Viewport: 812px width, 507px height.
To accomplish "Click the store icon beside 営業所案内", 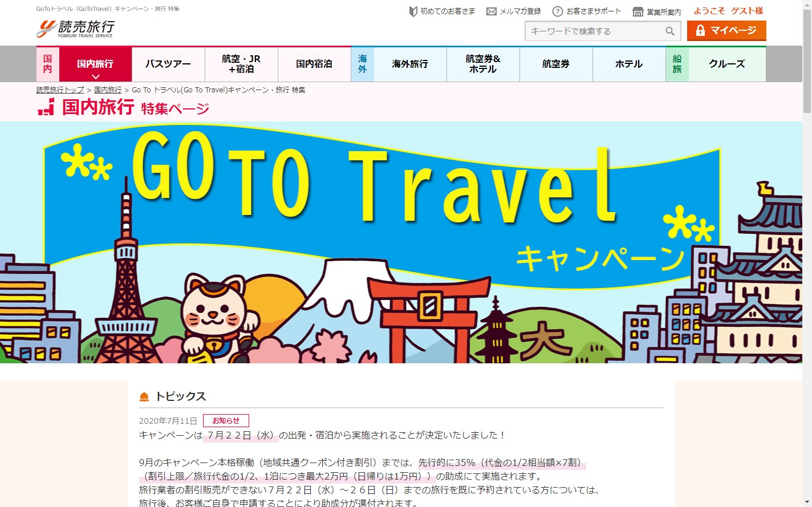I will click(638, 11).
